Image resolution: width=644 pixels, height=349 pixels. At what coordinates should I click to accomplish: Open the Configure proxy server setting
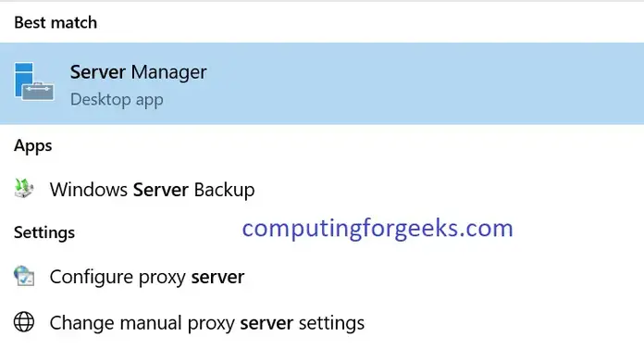pos(147,277)
